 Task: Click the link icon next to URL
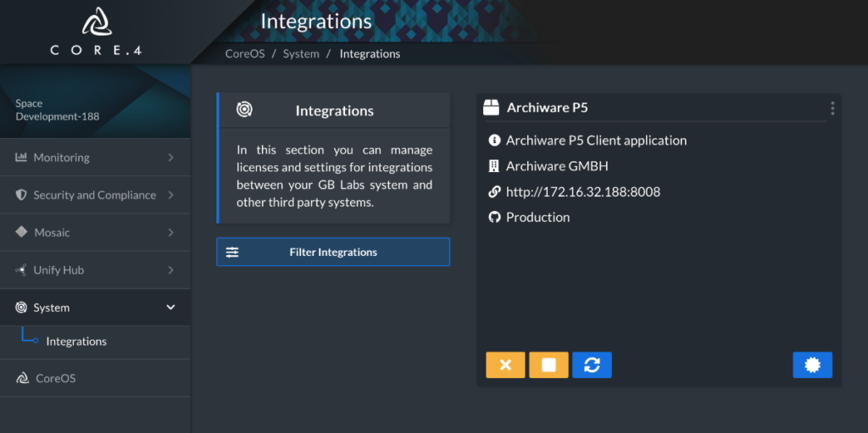494,192
